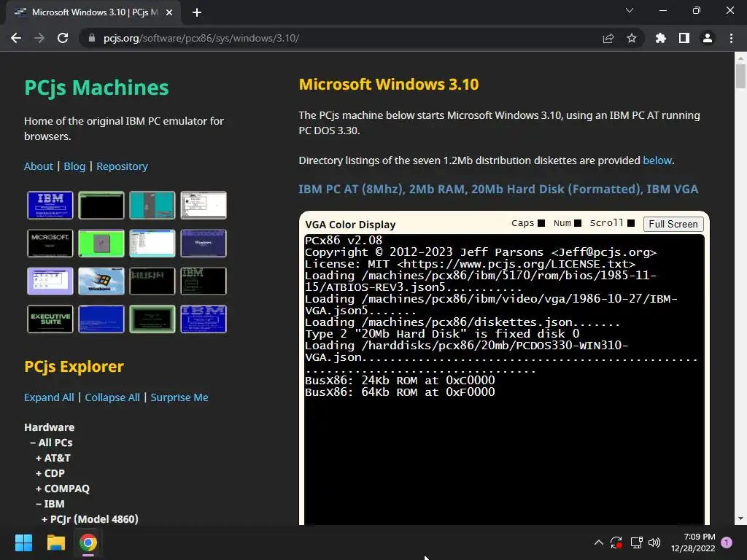Open the About link
Viewport: 747px width, 560px height.
pyautogui.click(x=39, y=166)
